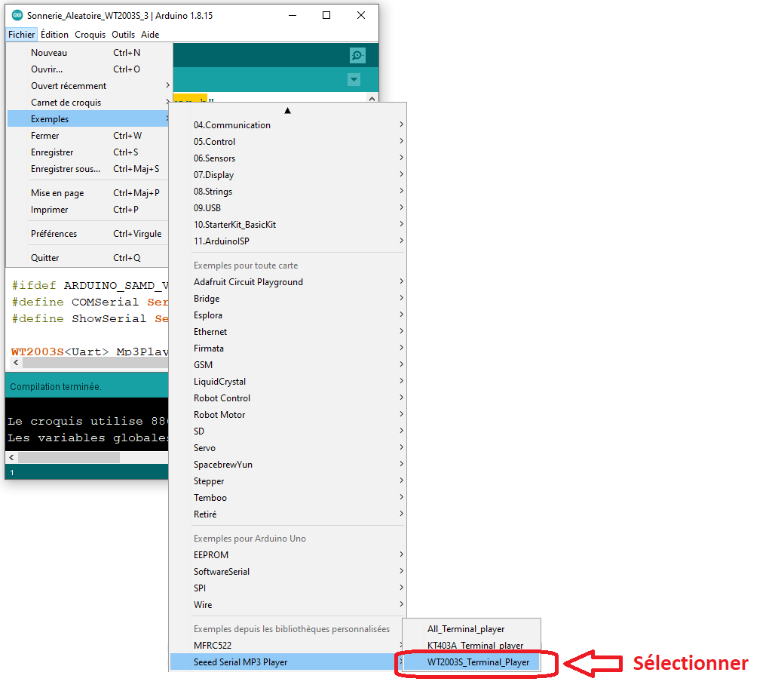Choose Quitter from the Fichier menu

[x=89, y=258]
